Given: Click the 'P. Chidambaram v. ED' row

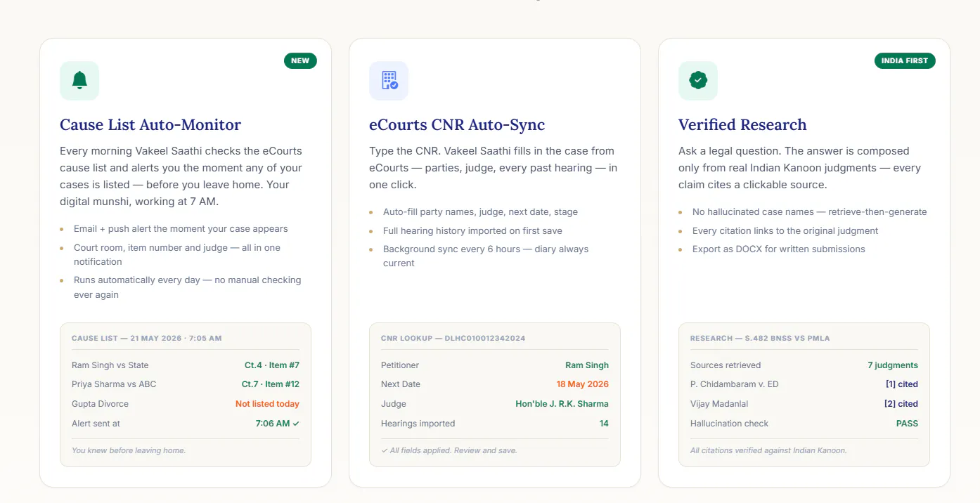Looking at the screenshot, I should (804, 384).
